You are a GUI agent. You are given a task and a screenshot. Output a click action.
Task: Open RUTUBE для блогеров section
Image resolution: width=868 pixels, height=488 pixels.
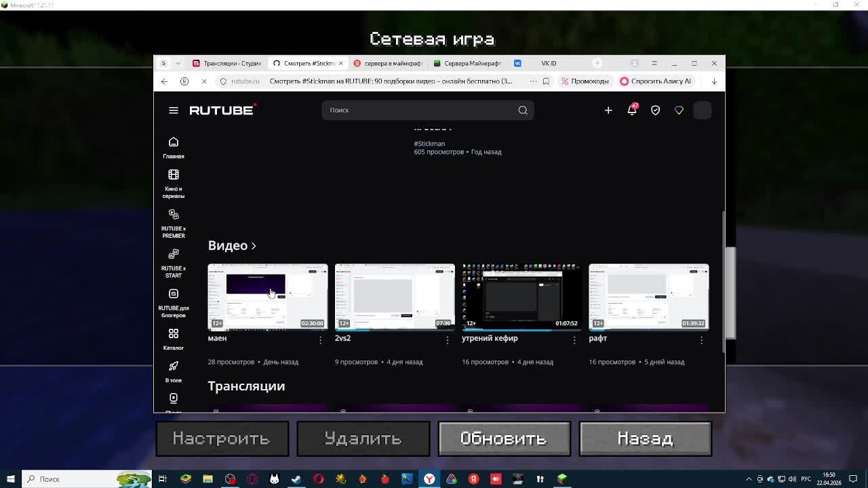pos(174,303)
